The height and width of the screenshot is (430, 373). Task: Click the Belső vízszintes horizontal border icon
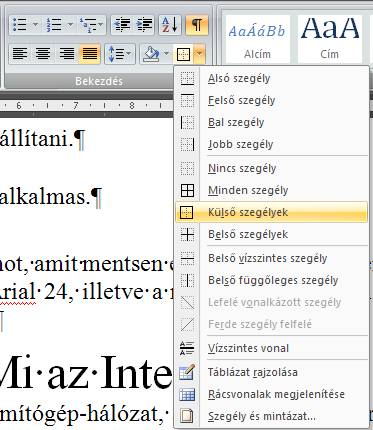(x=187, y=259)
